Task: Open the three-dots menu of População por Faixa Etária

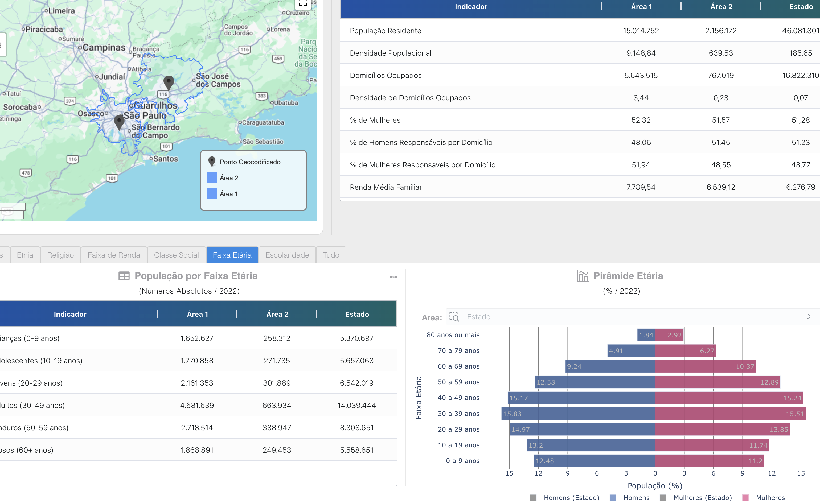Action: [x=393, y=277]
